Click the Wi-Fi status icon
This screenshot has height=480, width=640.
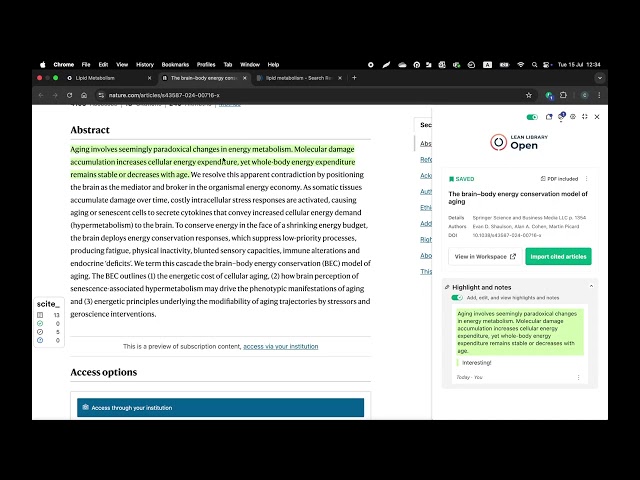click(520, 64)
